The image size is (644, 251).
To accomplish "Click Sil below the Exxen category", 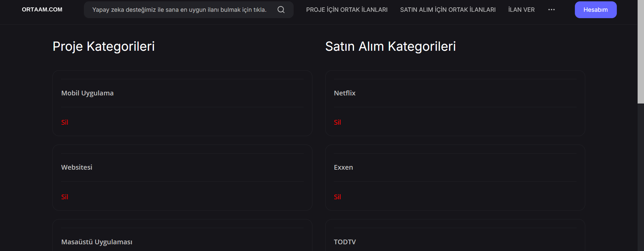I will (x=337, y=197).
